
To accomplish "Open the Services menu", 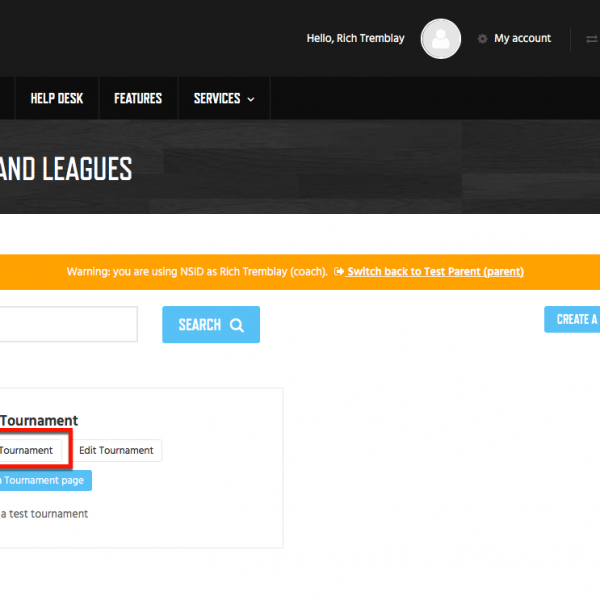I will [x=224, y=98].
